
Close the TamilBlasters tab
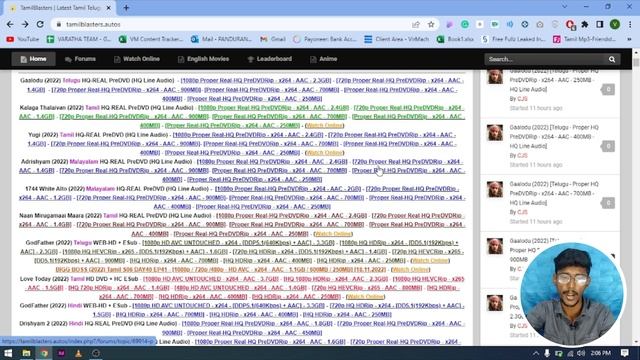pyautogui.click(x=109, y=8)
